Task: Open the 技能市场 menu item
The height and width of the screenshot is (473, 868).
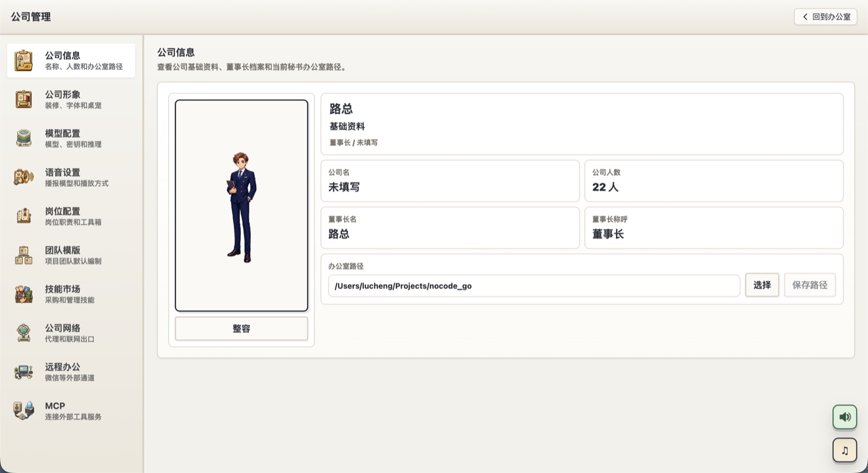Action: (71, 294)
